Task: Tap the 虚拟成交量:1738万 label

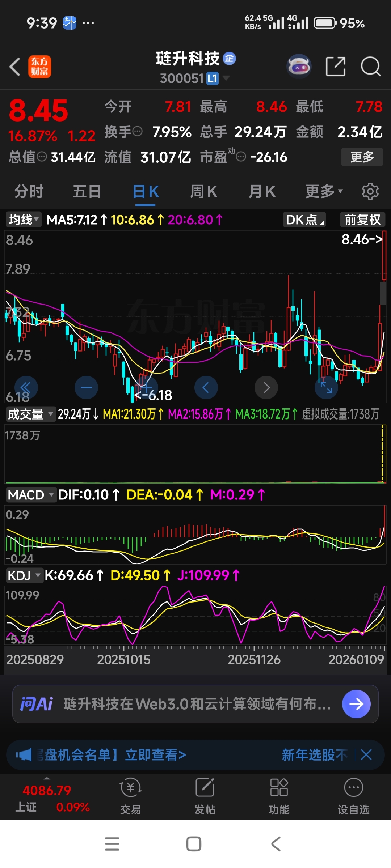Action: point(341,414)
